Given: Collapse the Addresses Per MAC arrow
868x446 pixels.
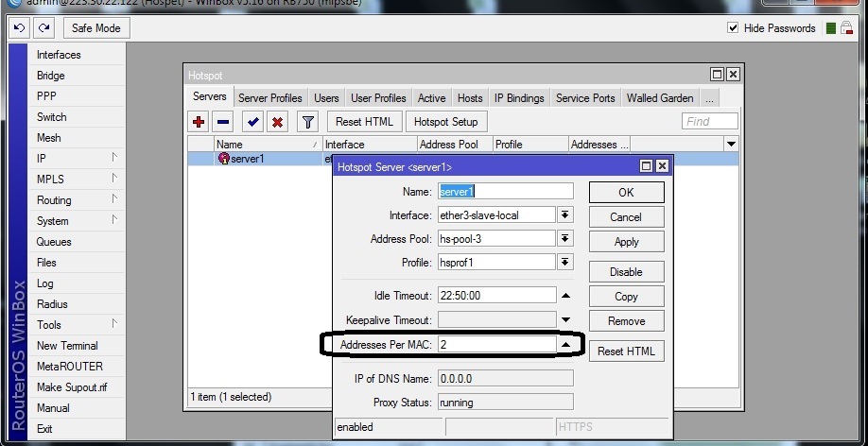Looking at the screenshot, I should [x=565, y=344].
